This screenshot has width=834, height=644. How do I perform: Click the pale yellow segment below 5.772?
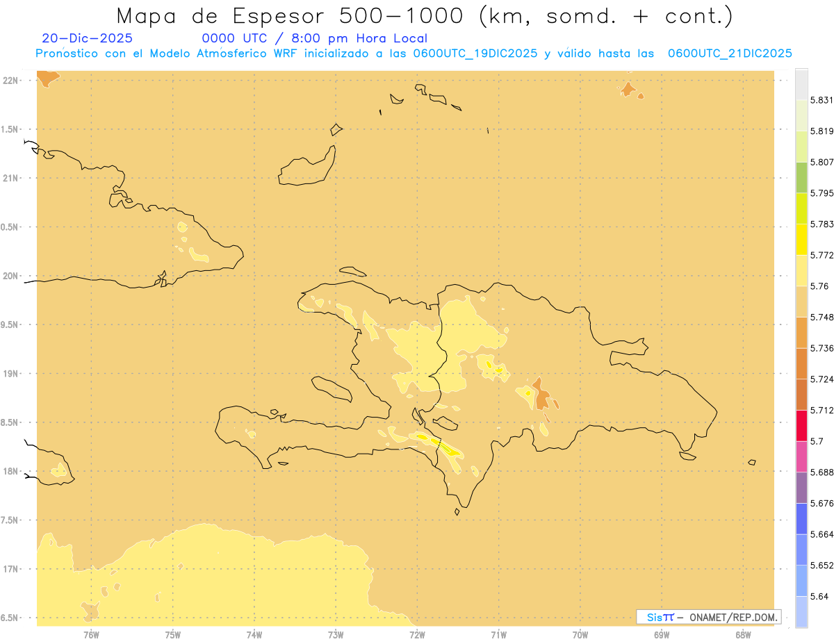pyautogui.click(x=801, y=270)
